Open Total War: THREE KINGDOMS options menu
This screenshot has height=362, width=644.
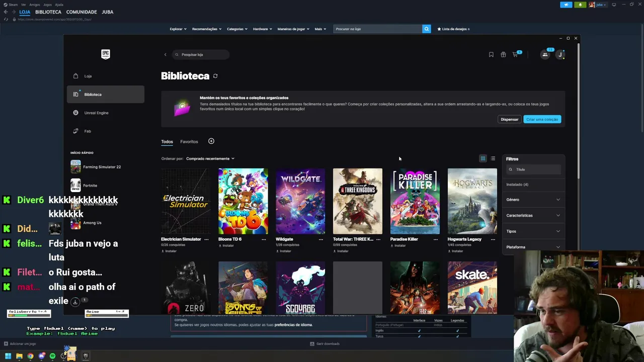pyautogui.click(x=378, y=239)
